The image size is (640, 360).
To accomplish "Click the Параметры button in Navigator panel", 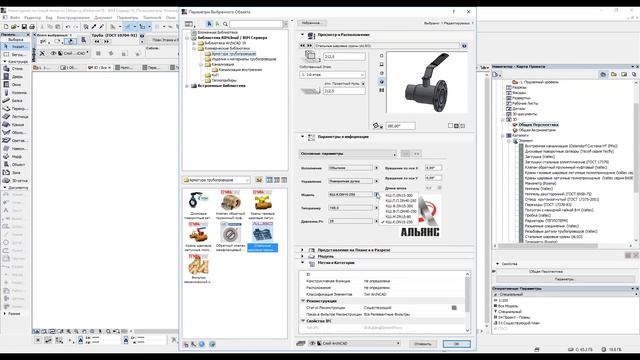I will [x=565, y=279].
